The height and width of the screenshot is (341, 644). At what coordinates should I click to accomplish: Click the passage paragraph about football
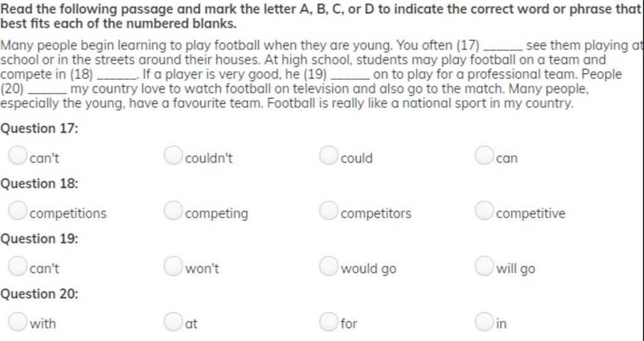pyautogui.click(x=322, y=74)
